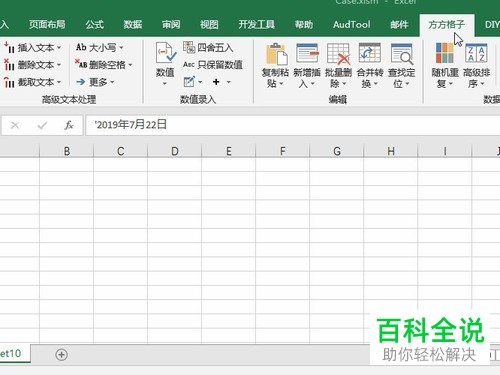The image size is (500, 375).
Task: Open the insert function fx button
Action: [69, 125]
